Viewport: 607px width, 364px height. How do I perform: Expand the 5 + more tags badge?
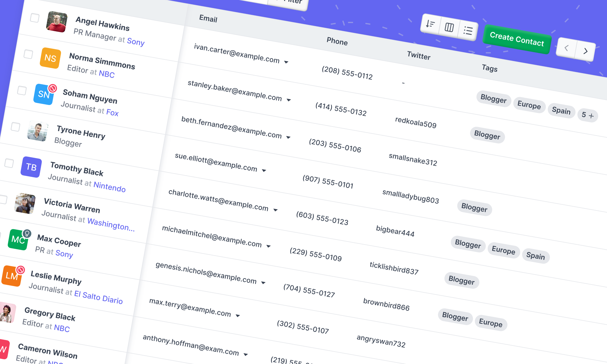pyautogui.click(x=588, y=115)
